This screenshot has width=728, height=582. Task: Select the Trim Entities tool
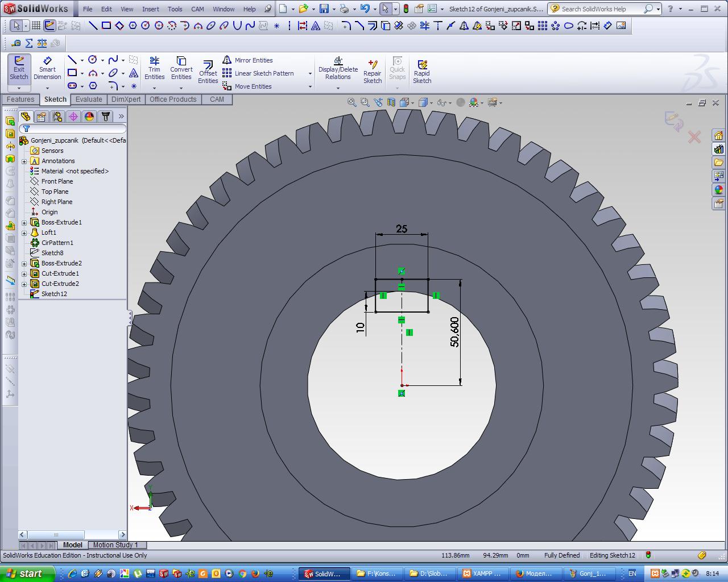click(x=154, y=69)
